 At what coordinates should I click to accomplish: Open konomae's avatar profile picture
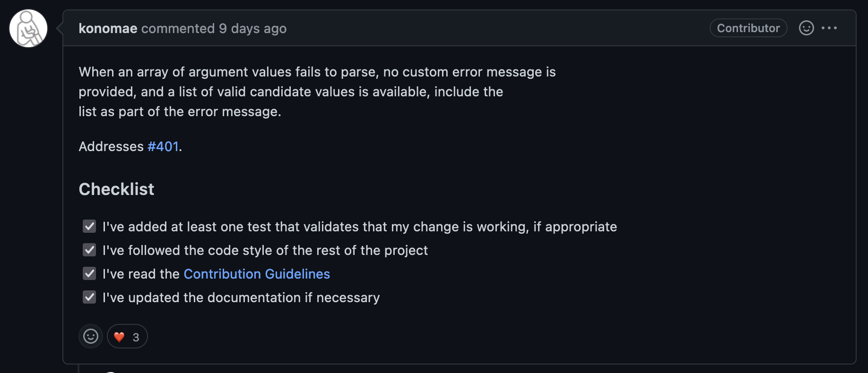click(x=28, y=28)
